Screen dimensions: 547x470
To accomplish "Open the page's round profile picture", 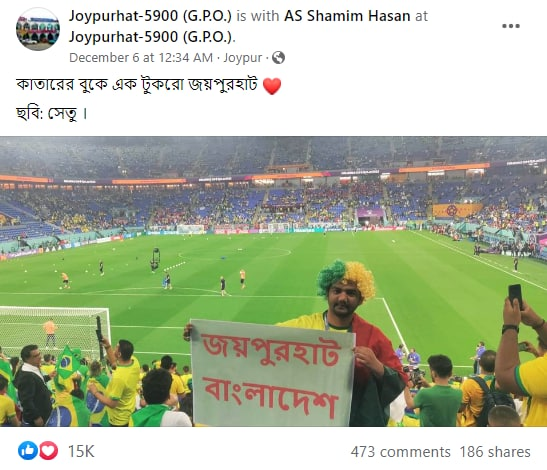I will point(38,29).
